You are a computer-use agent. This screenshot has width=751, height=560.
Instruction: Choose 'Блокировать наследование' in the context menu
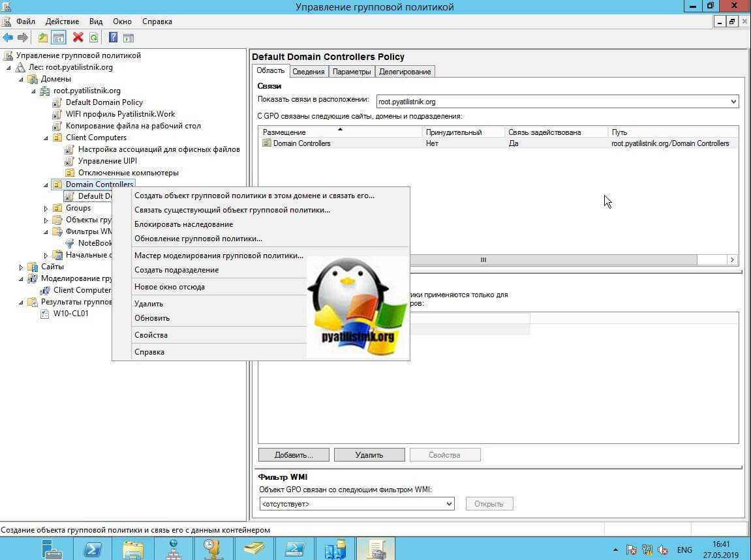(x=183, y=224)
